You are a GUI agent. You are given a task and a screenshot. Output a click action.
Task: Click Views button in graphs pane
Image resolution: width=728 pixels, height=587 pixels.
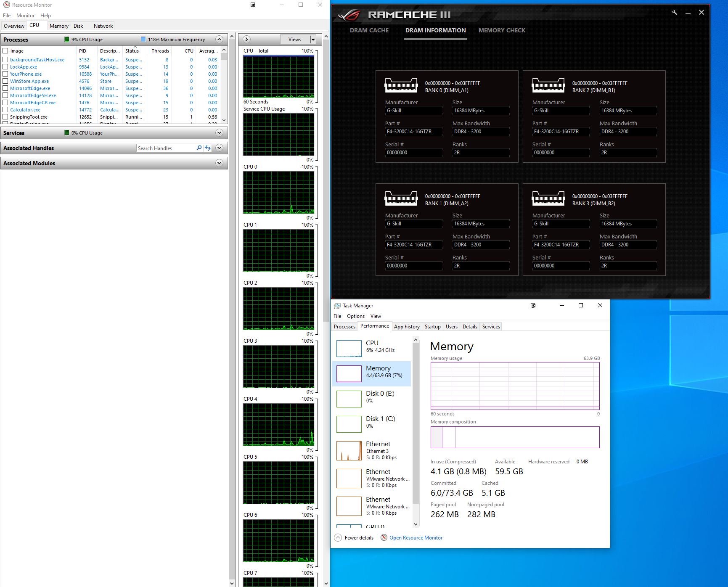(x=295, y=40)
